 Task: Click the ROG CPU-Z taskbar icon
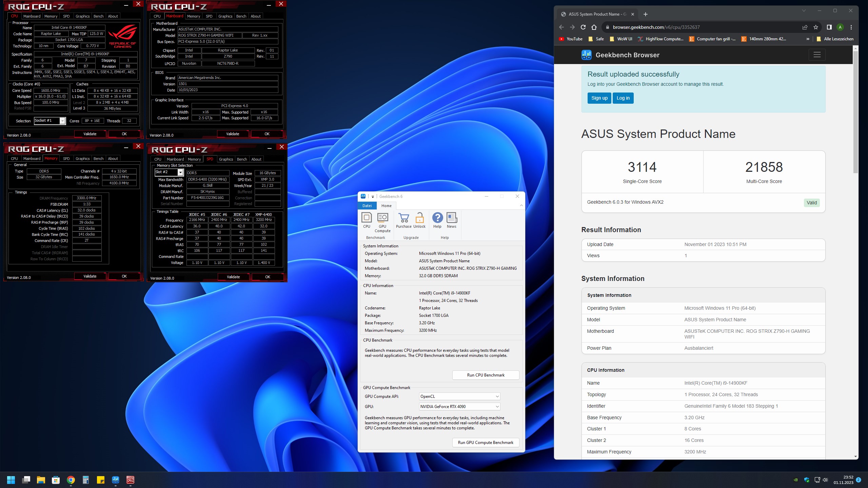click(131, 480)
